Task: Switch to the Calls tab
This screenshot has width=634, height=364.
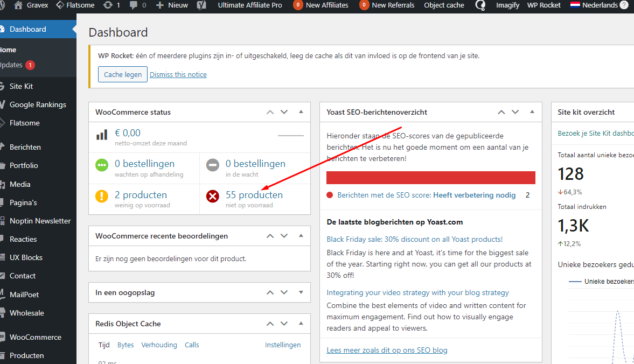Action: 192,345
